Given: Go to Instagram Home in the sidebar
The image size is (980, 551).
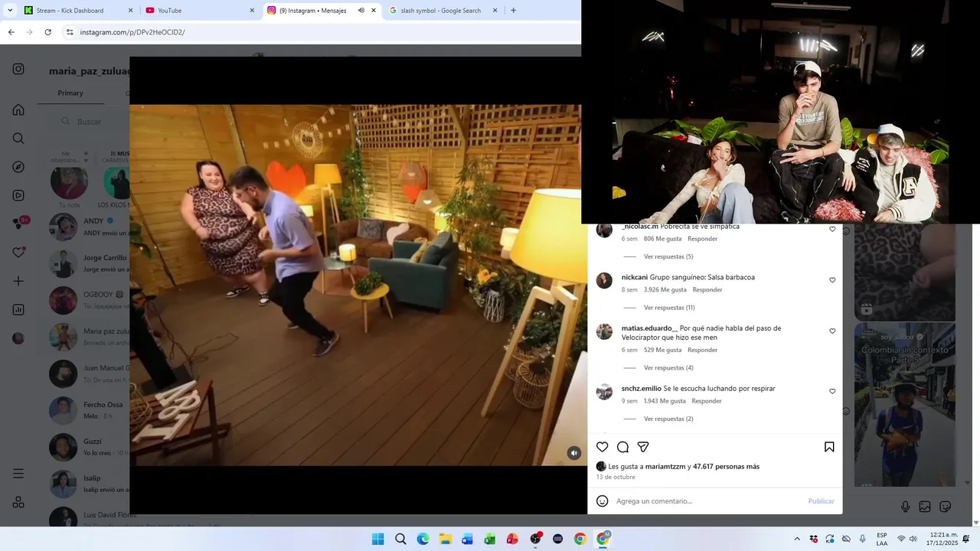Looking at the screenshot, I should click(x=18, y=109).
